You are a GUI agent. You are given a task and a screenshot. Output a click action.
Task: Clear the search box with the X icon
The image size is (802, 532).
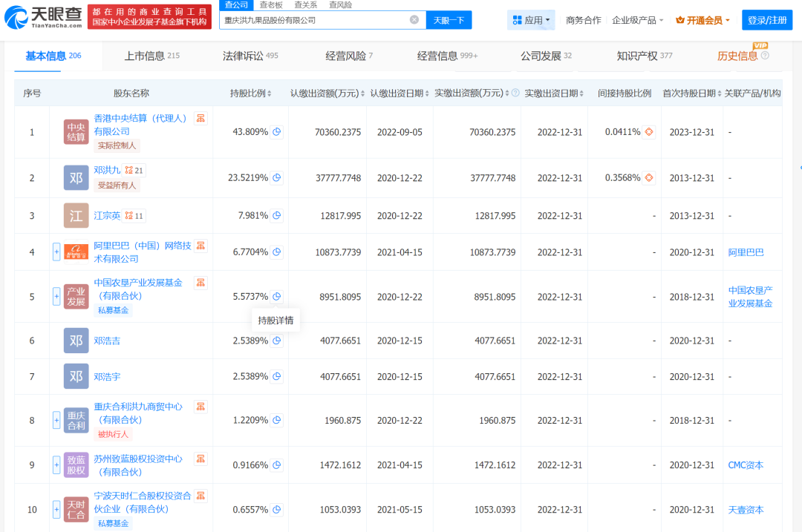coord(414,20)
